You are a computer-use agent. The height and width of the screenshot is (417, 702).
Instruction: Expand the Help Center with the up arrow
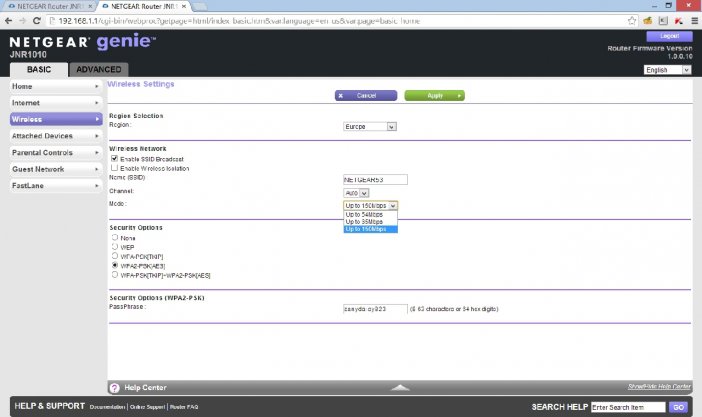[400, 387]
